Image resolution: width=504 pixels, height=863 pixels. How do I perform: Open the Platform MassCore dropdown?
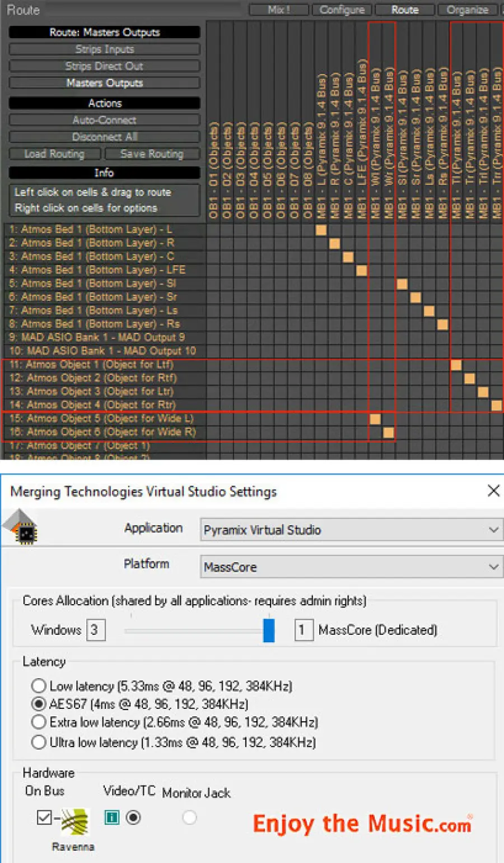click(351, 567)
